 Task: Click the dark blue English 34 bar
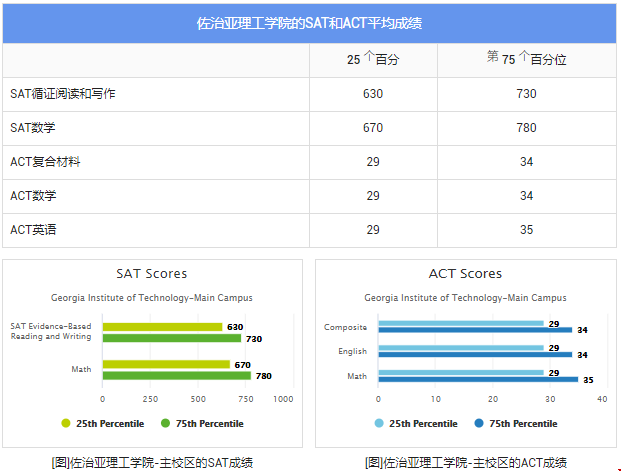point(475,355)
